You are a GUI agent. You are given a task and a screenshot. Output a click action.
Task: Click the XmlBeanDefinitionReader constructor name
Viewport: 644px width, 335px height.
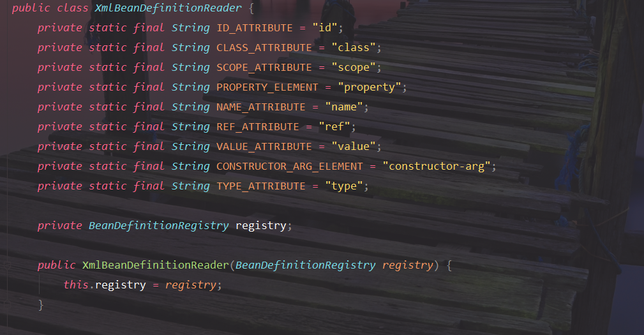pyautogui.click(x=155, y=265)
